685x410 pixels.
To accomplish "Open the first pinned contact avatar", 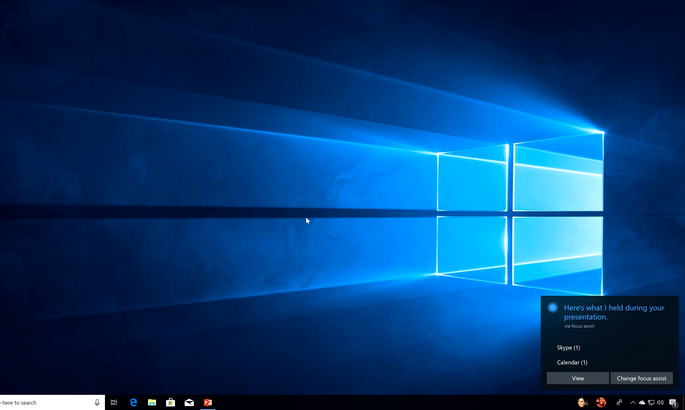I will click(x=582, y=403).
